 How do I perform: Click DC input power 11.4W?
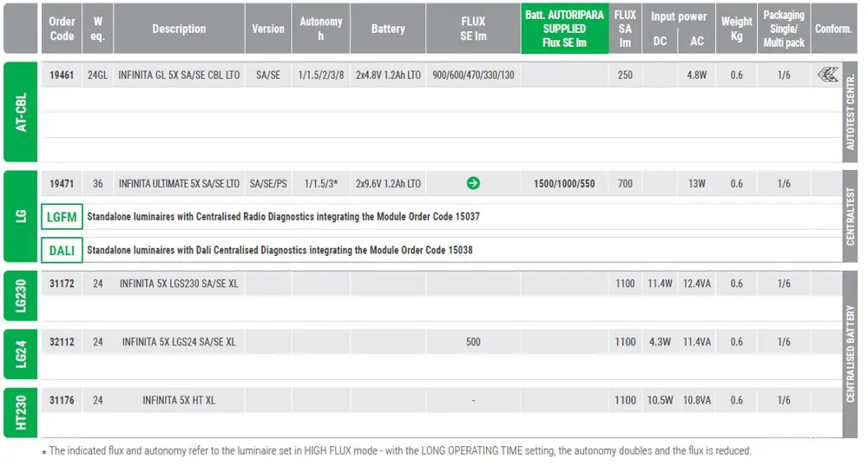point(660,284)
